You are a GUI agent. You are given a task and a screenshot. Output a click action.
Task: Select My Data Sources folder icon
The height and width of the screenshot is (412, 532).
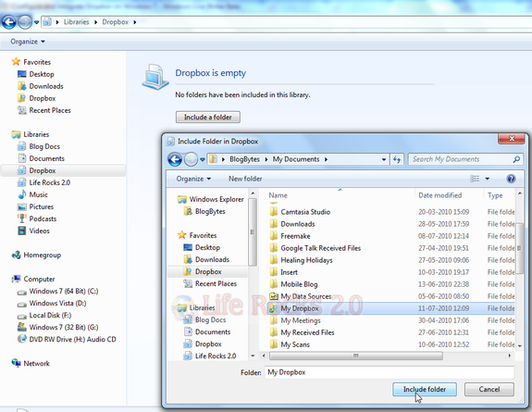coord(274,296)
